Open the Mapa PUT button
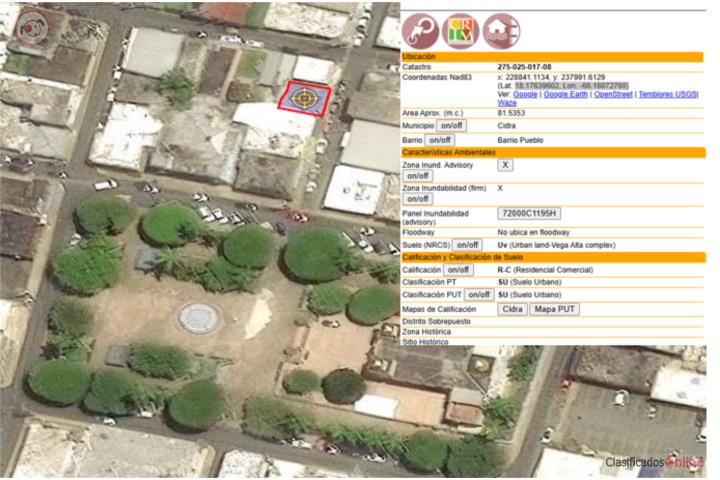720x480 pixels. (x=554, y=309)
